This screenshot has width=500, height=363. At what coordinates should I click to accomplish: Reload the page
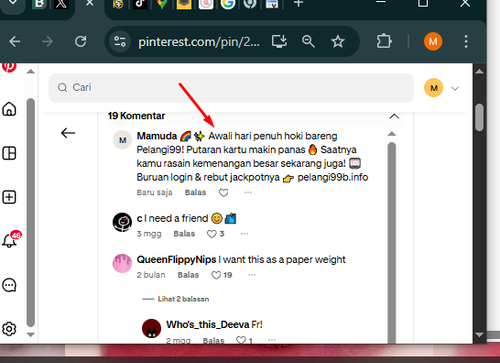point(80,41)
